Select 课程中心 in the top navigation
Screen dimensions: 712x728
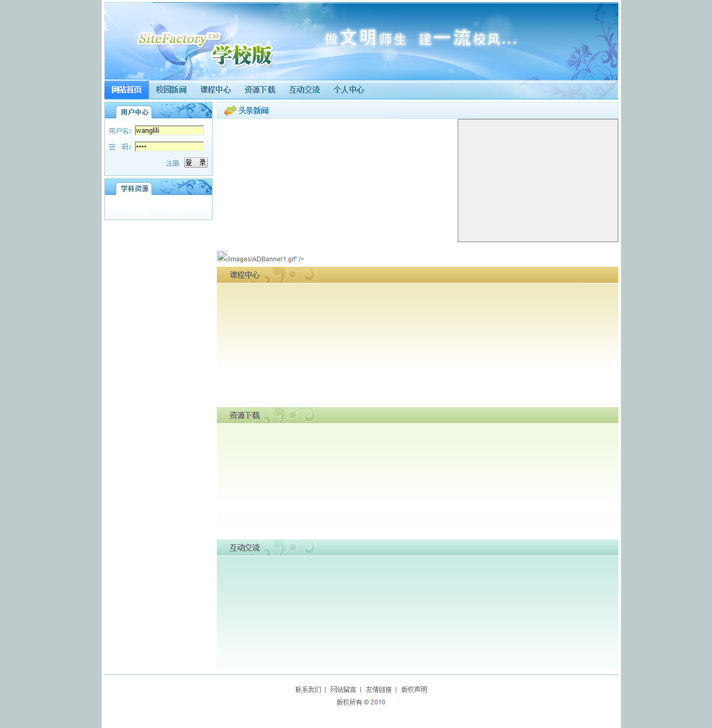pos(216,90)
